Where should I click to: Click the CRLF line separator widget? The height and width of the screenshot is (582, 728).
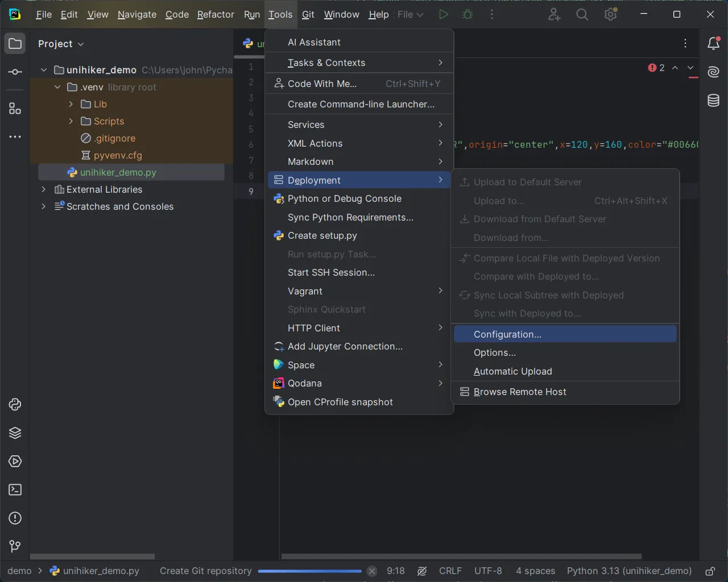(450, 571)
